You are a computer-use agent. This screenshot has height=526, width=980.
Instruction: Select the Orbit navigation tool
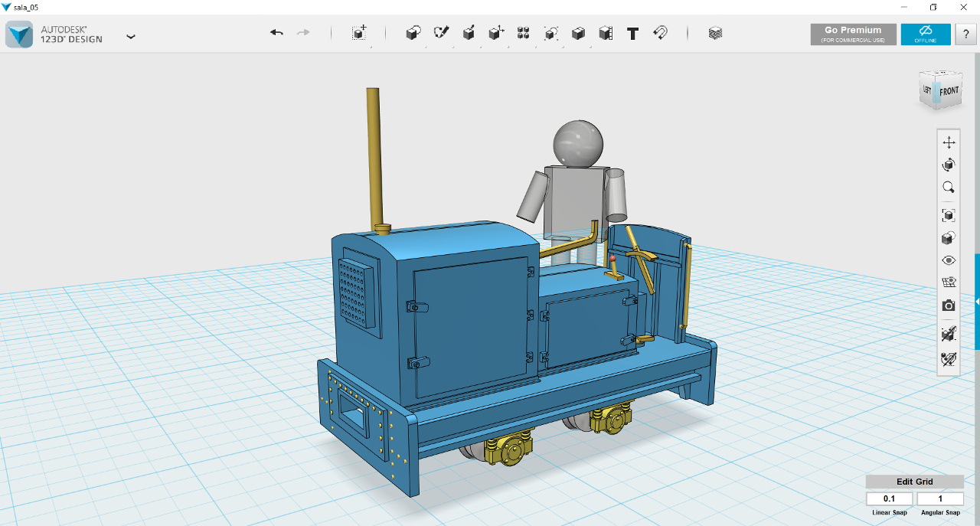click(949, 165)
